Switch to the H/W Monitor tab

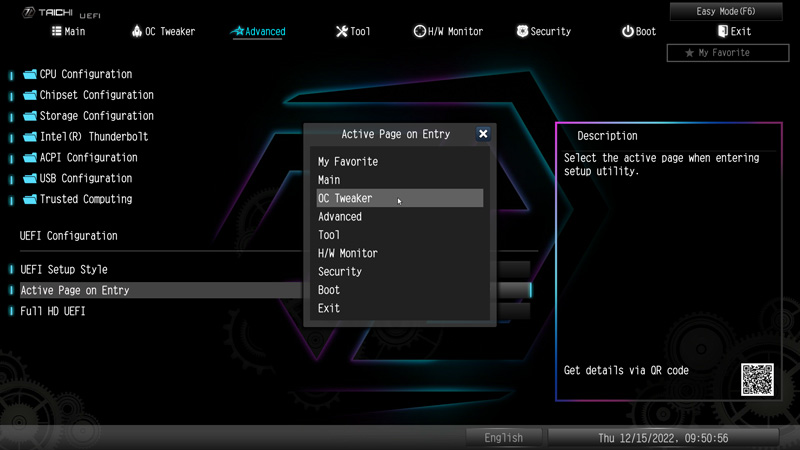[448, 32]
